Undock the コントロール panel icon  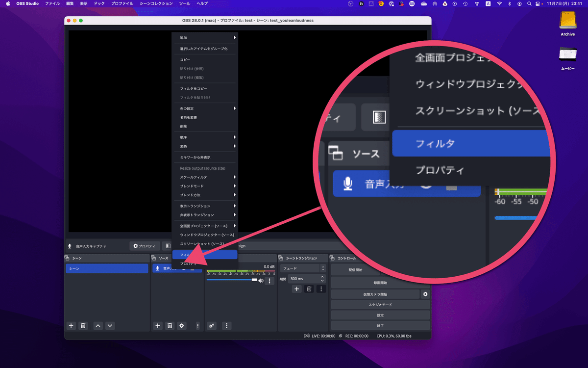point(333,258)
